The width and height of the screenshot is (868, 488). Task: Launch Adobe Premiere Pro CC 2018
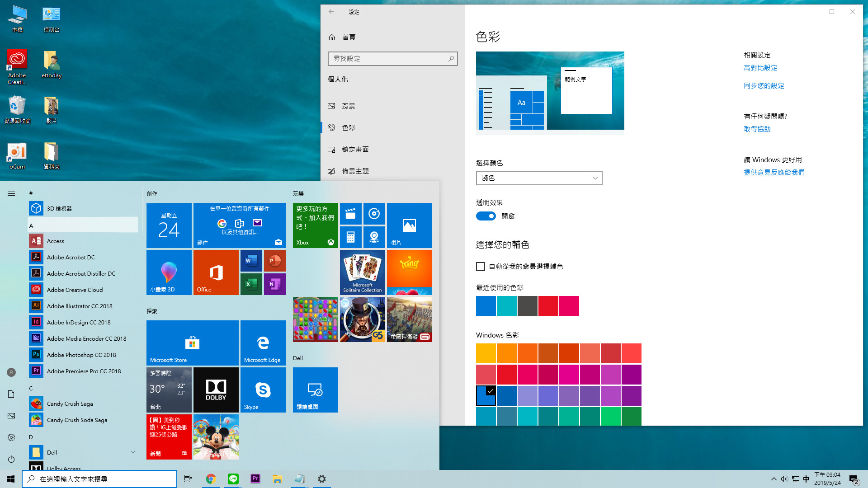[84, 371]
